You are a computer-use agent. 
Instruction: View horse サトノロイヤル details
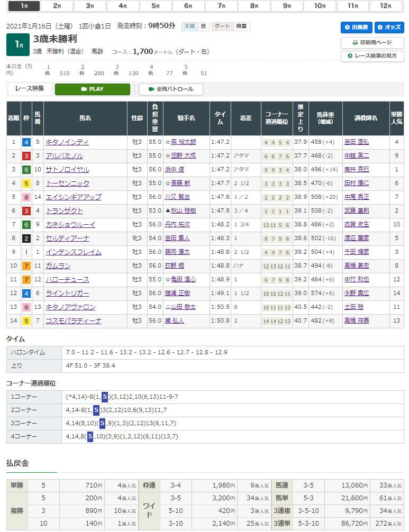click(67, 170)
